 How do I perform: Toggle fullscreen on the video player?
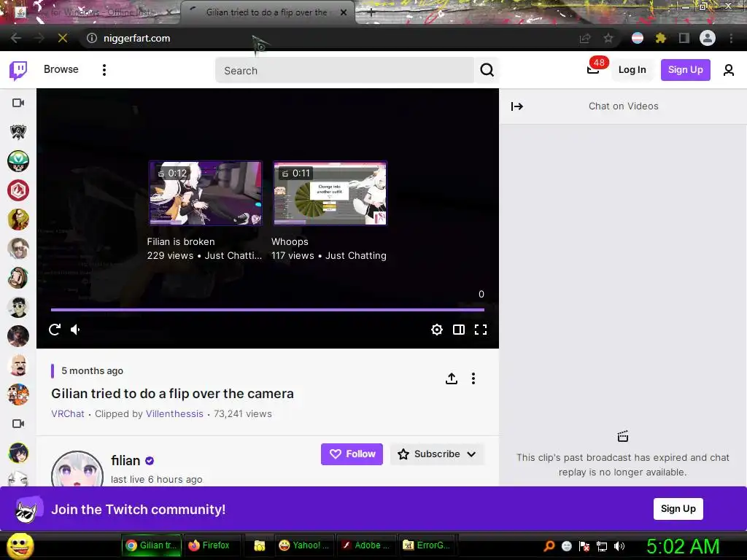pos(481,330)
